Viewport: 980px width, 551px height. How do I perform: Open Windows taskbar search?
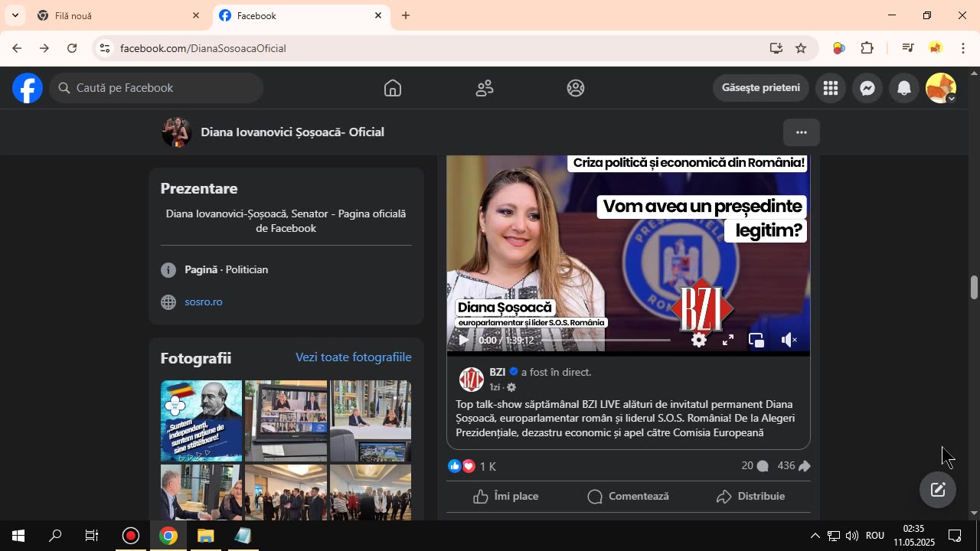[55, 536]
